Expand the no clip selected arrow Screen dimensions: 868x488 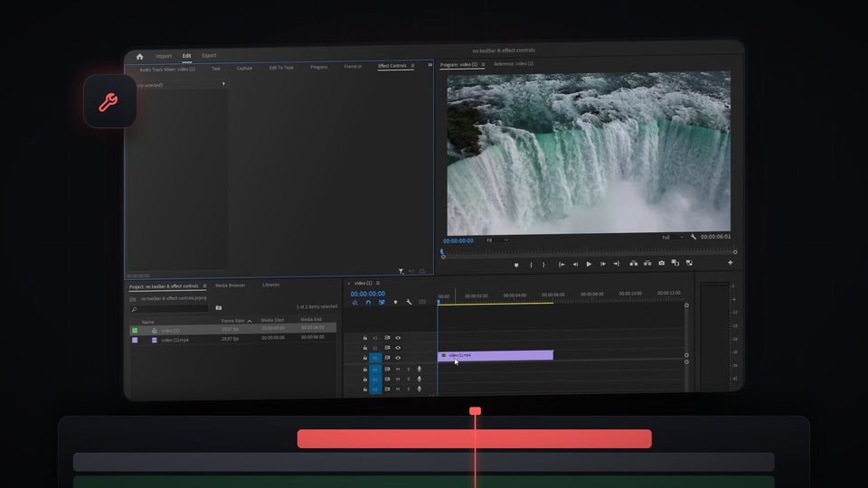[x=223, y=83]
